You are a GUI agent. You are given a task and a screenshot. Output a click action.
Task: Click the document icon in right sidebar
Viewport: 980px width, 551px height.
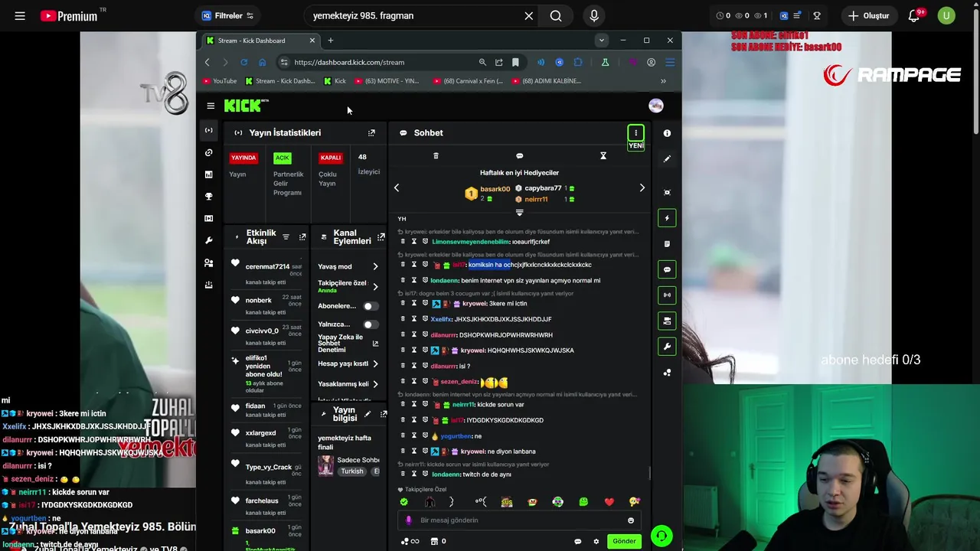pos(667,244)
